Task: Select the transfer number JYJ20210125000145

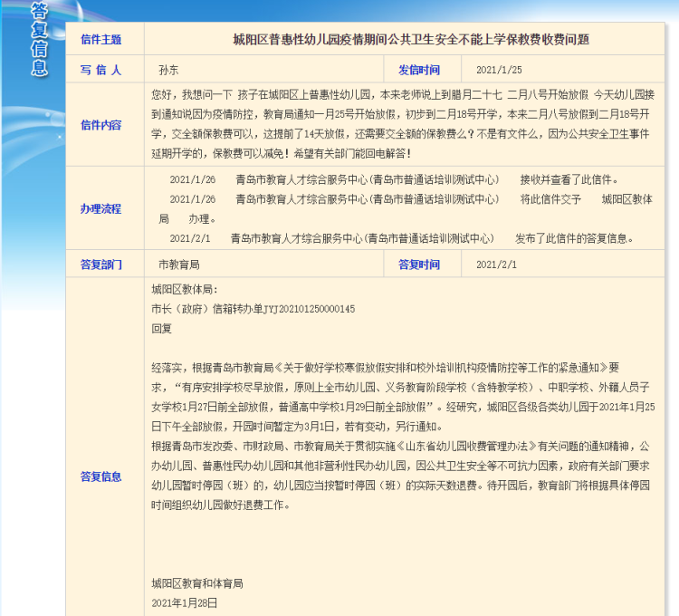Action: (310, 309)
